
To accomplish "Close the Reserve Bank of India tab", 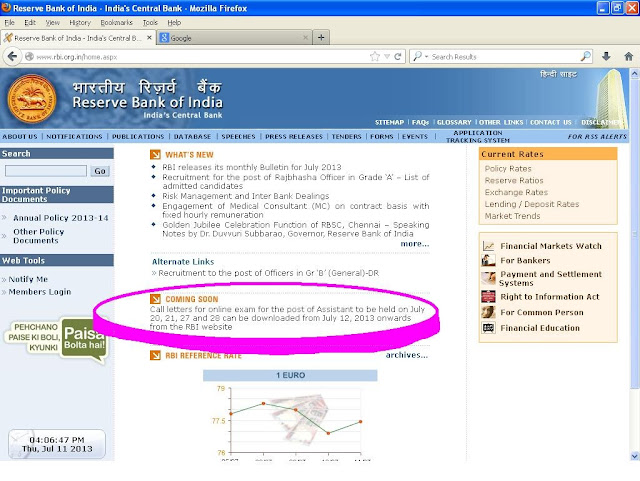I will tap(149, 38).
